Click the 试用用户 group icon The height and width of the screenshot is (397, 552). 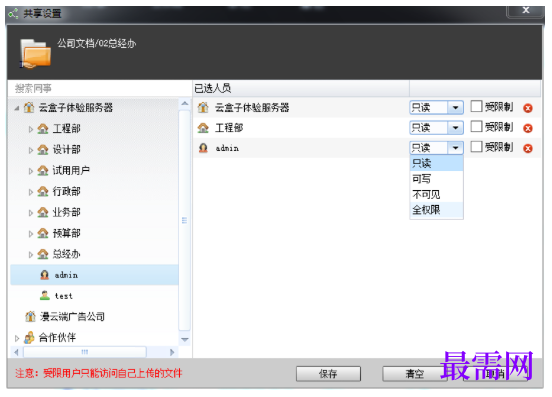coord(43,171)
